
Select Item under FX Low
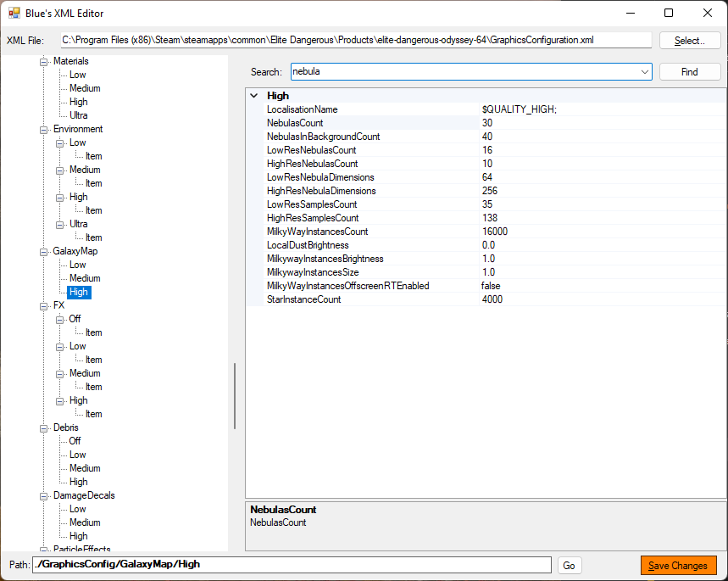(x=93, y=360)
